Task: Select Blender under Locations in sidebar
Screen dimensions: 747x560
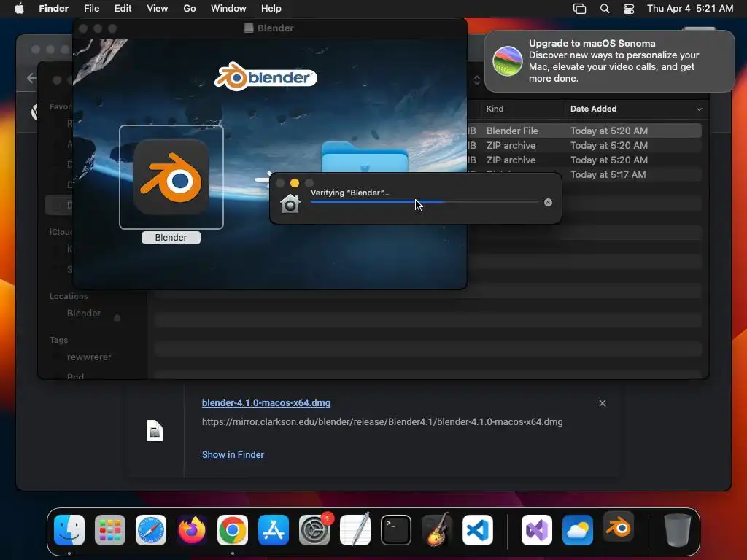Action: 84,314
